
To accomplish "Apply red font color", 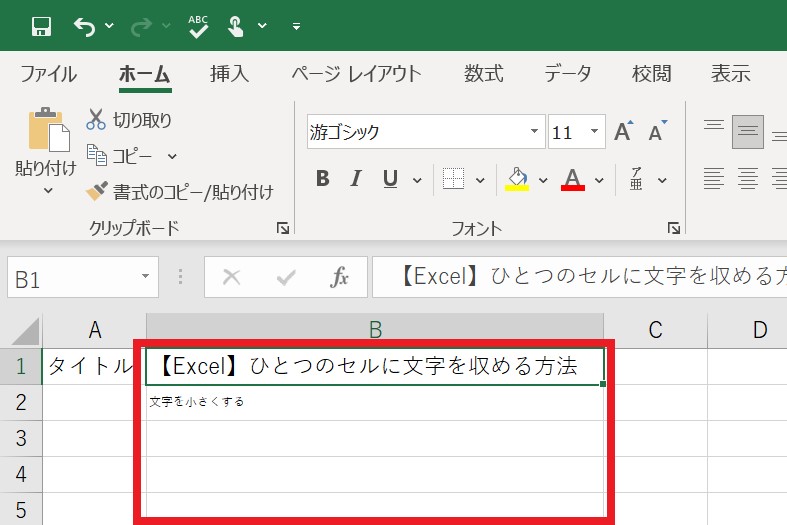I will (573, 179).
